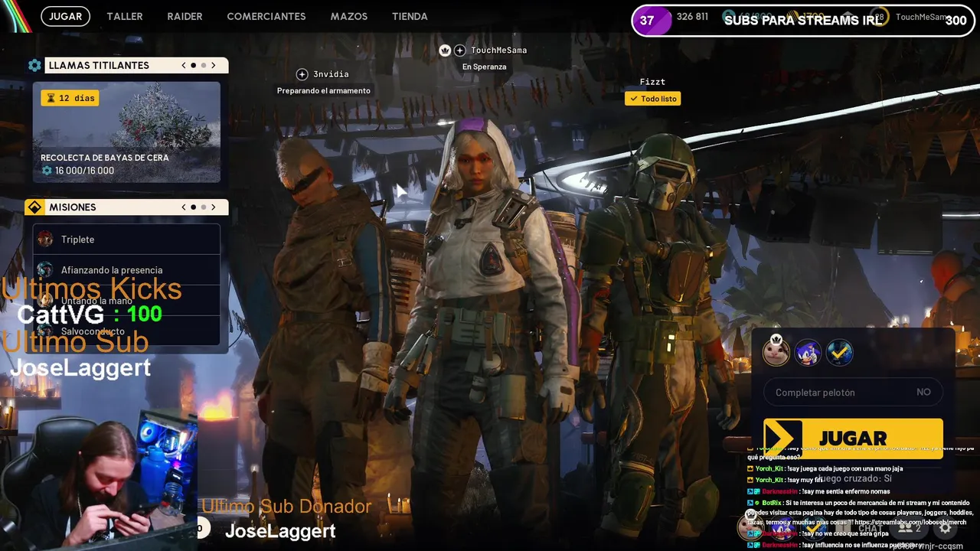980x551 pixels.
Task: Open the squad members count icon
Action: 909,528
